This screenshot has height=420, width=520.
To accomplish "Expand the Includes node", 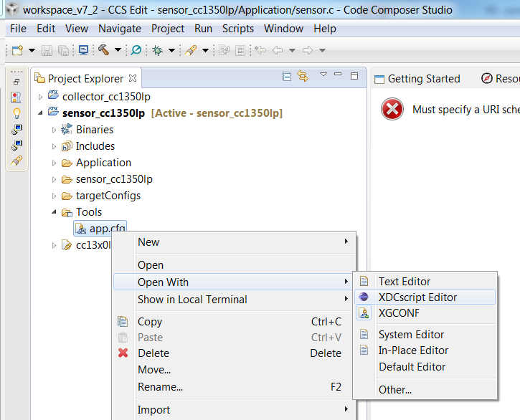I will [54, 146].
